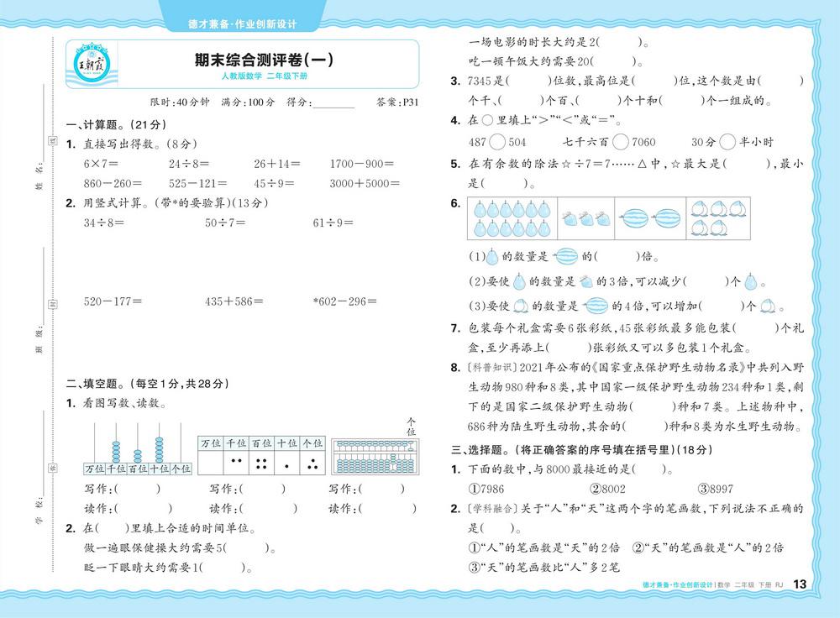The image size is (840, 618).
Task: Click the section heading 一、计算题。(21分)
Action: pos(116,125)
